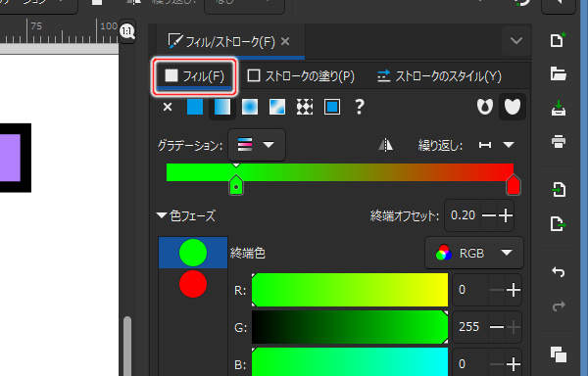Click the import file icon

point(559,189)
